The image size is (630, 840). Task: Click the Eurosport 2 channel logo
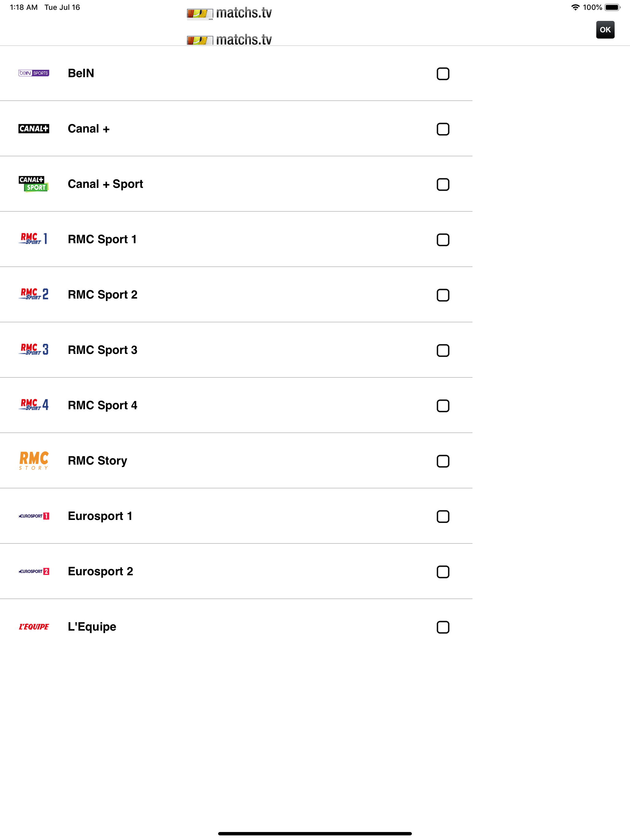[34, 572]
